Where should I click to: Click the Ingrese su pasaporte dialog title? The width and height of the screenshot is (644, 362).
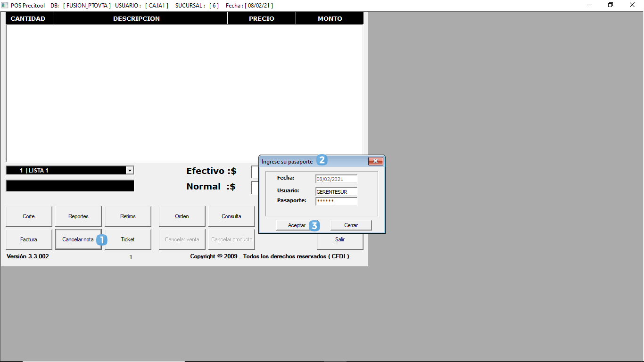click(x=287, y=161)
